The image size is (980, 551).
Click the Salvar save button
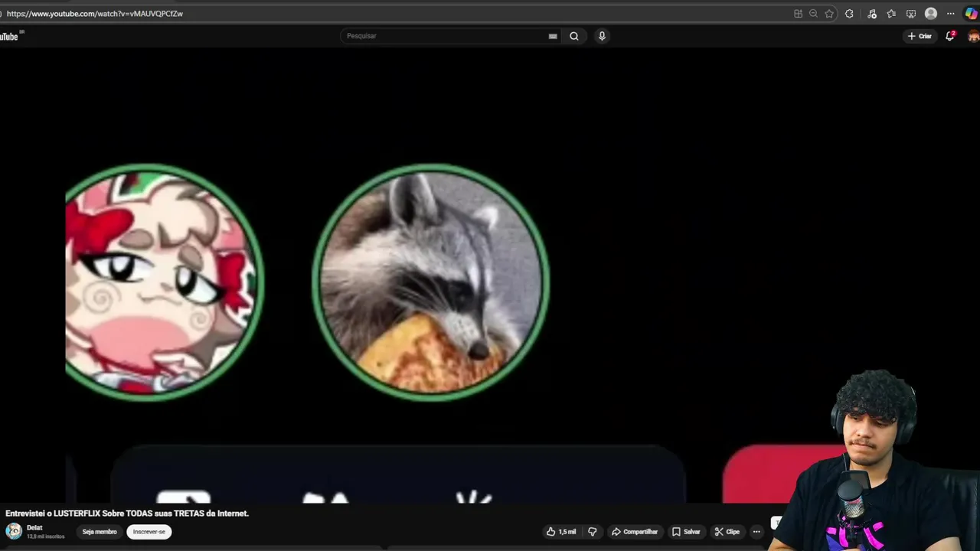[686, 532]
